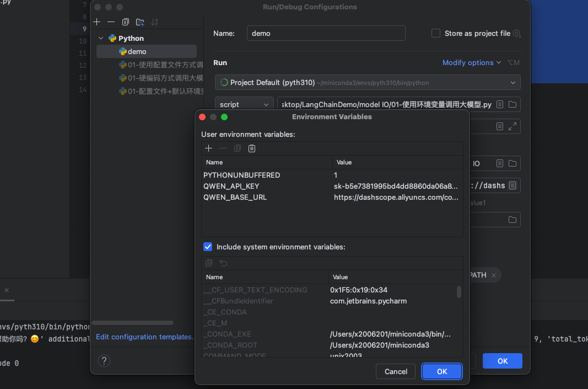The width and height of the screenshot is (588, 389).
Task: Select the 01-使用配置文件方式 configuration
Action: pyautogui.click(x=161, y=65)
